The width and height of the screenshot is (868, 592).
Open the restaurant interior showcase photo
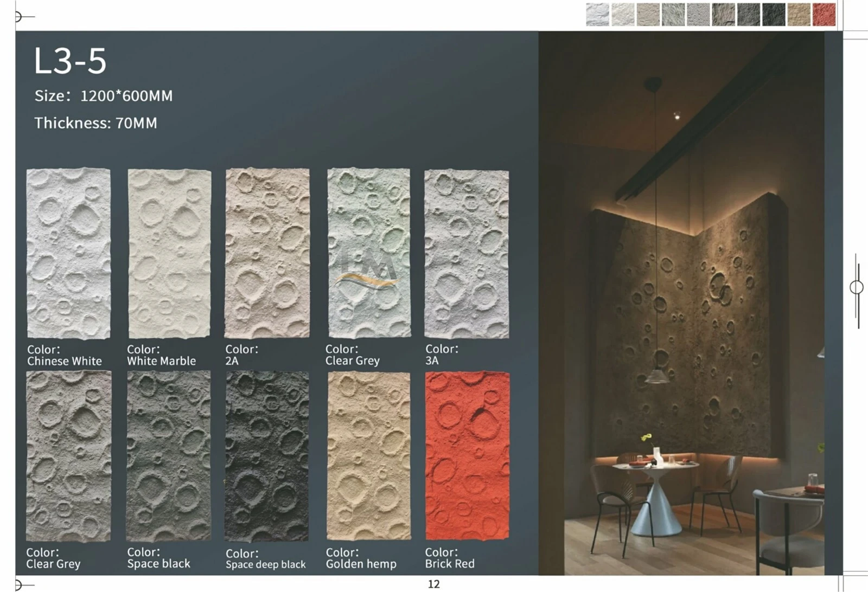point(681,303)
